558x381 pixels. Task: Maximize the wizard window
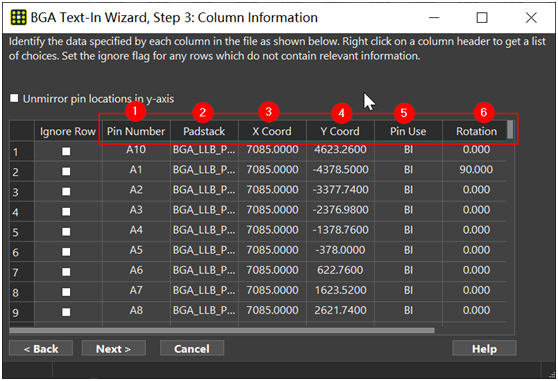(x=482, y=17)
